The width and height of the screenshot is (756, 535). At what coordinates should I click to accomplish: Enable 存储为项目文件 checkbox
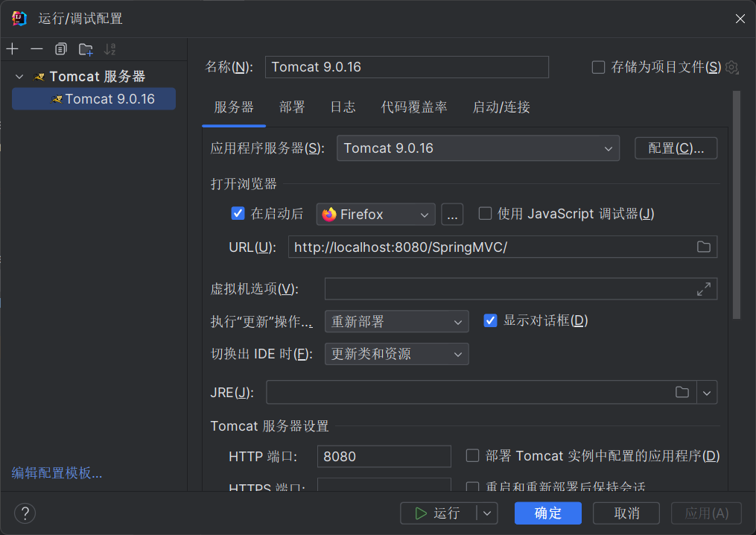pyautogui.click(x=598, y=67)
